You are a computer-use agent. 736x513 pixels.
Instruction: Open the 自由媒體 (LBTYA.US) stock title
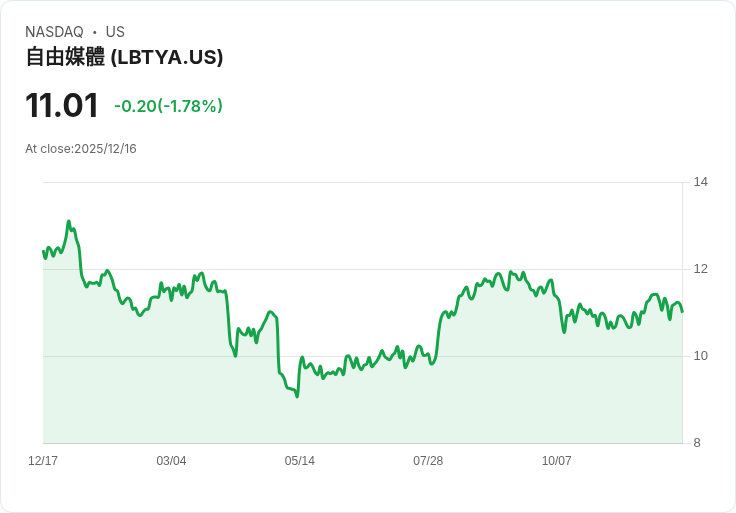coord(124,57)
